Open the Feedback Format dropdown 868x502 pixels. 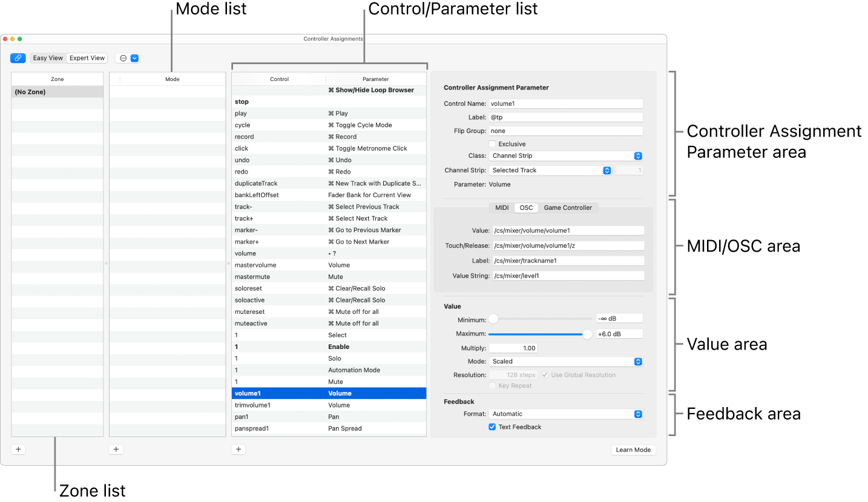637,414
